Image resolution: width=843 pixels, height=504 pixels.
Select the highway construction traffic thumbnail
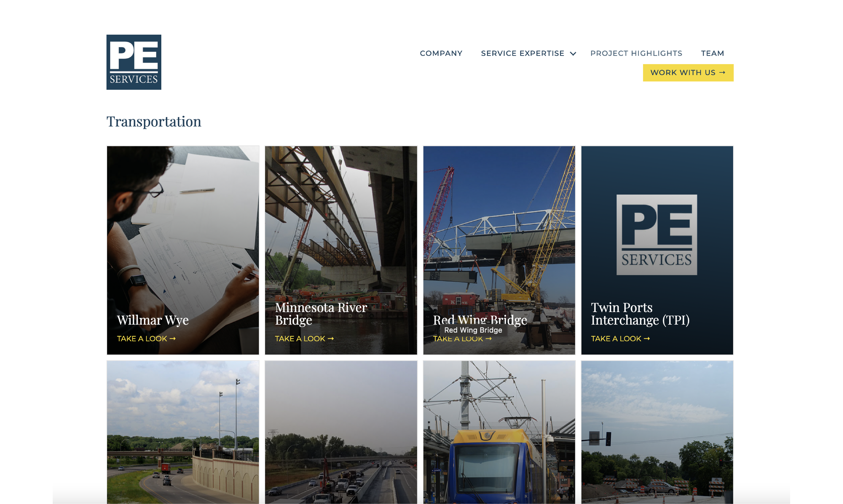[x=341, y=432]
